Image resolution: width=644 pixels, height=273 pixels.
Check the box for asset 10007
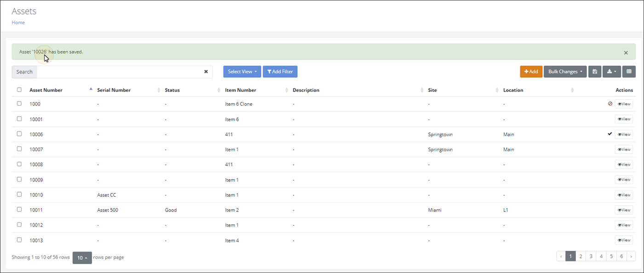19,149
